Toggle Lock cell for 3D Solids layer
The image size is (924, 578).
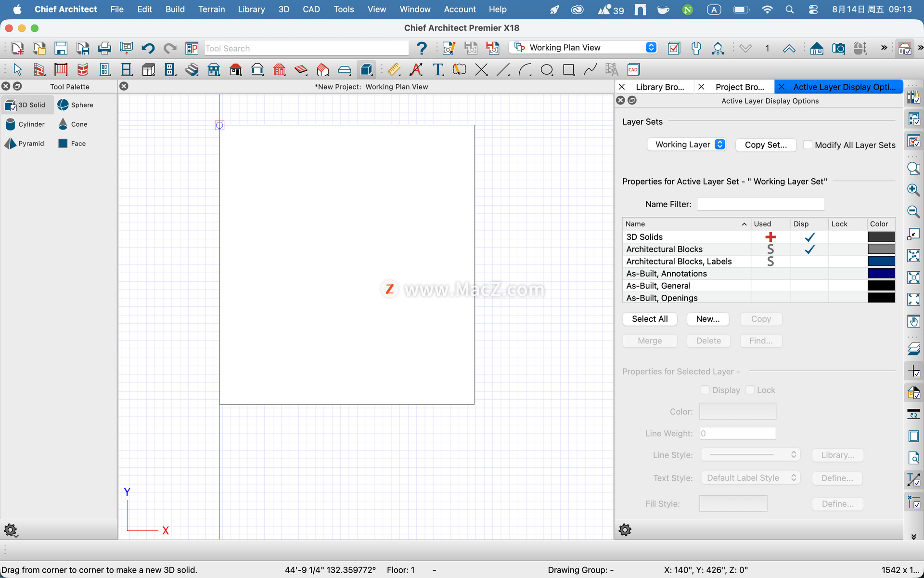coord(847,237)
